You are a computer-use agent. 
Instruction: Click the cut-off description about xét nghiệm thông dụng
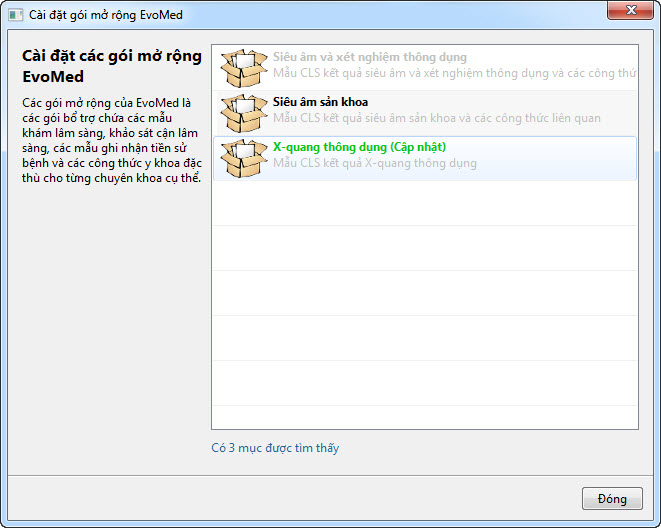click(454, 73)
